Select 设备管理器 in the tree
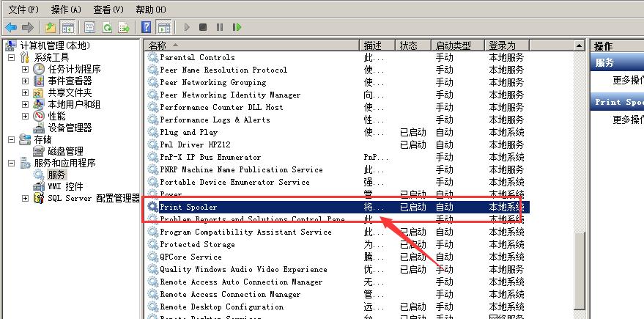Viewport: 644px width, 319px height. [x=70, y=128]
